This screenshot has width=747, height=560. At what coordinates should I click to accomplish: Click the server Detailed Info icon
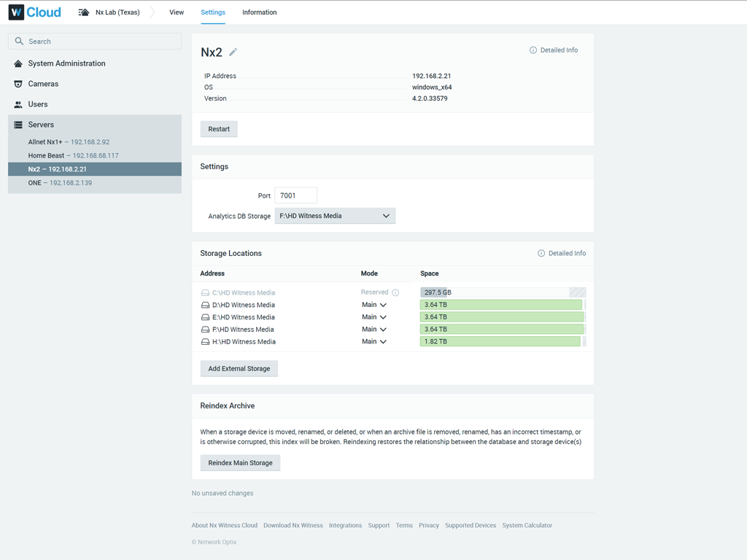tap(533, 50)
